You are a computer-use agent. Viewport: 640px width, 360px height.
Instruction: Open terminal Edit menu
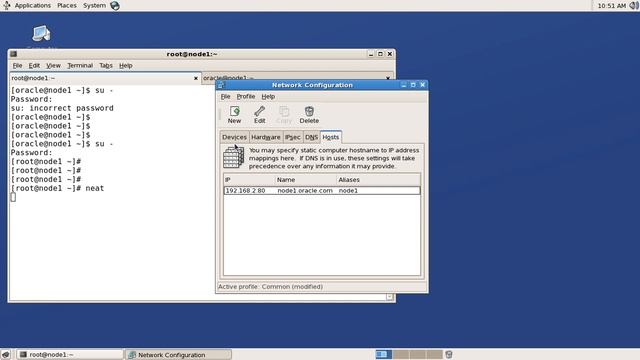click(34, 65)
